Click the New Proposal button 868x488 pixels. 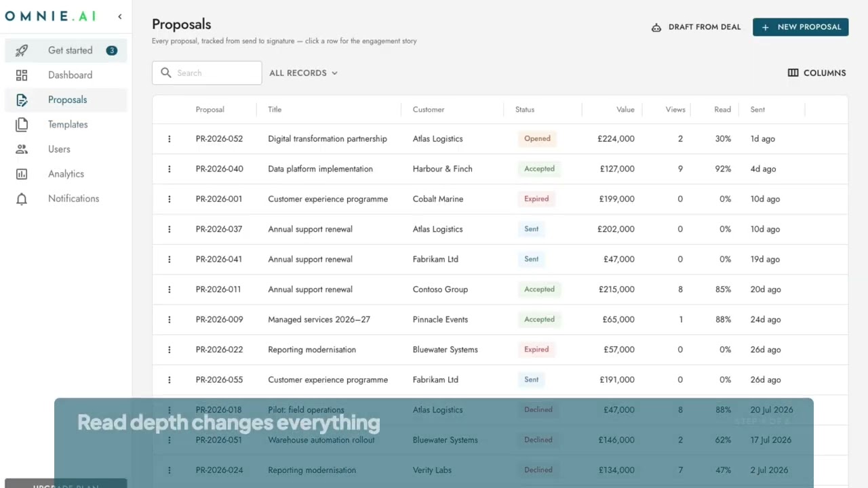point(800,27)
